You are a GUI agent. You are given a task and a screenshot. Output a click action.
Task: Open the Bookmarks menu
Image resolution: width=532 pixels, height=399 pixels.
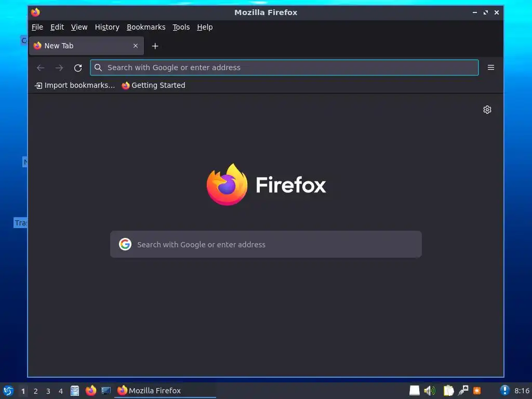click(x=146, y=27)
